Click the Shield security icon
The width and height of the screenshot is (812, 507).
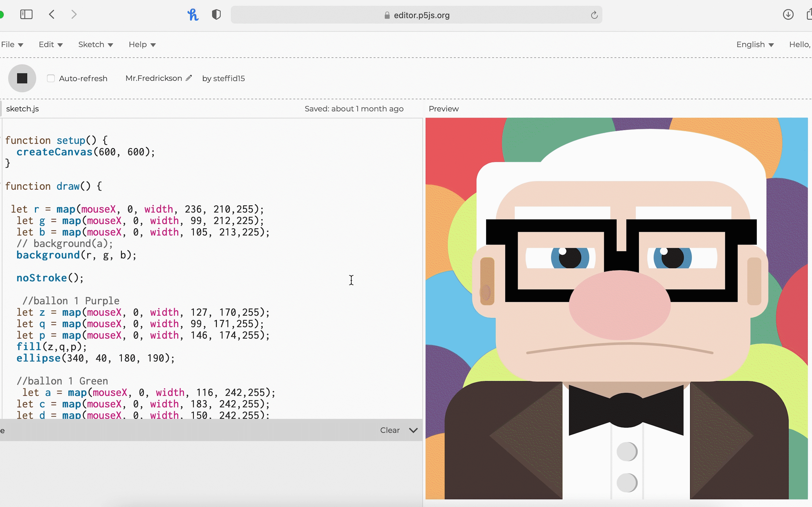click(x=216, y=15)
